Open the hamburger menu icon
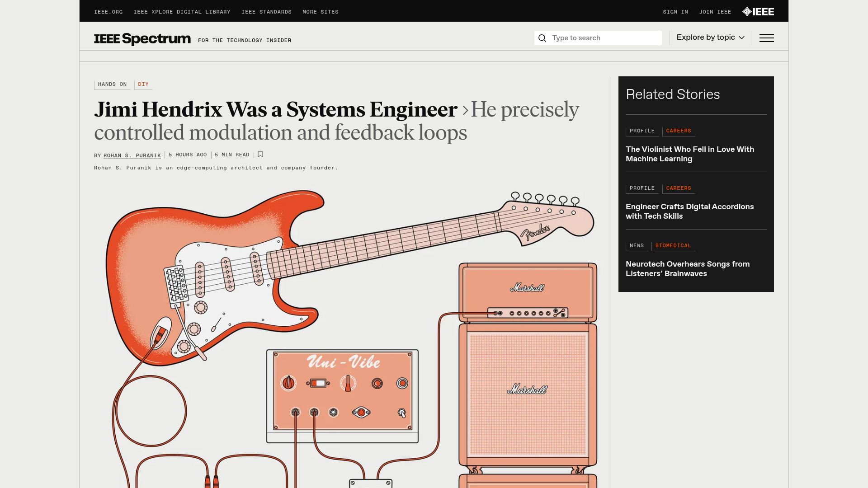 coord(766,38)
